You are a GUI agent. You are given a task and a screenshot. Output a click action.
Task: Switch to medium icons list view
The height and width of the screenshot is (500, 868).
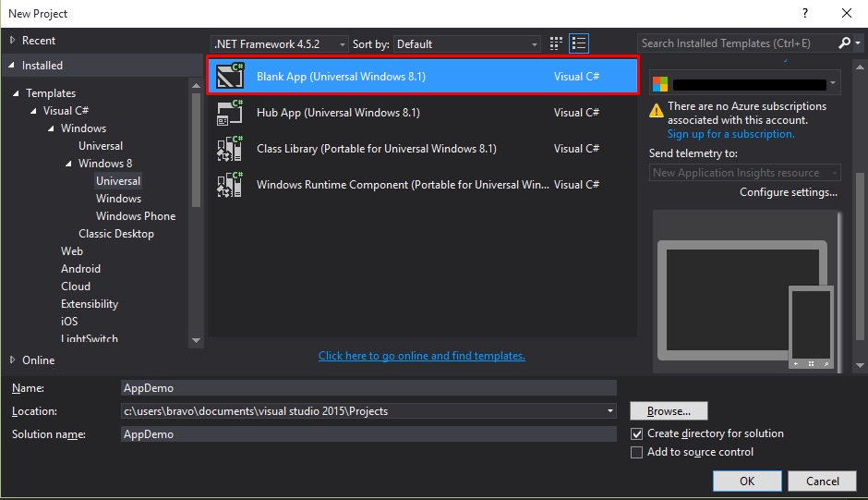click(578, 43)
